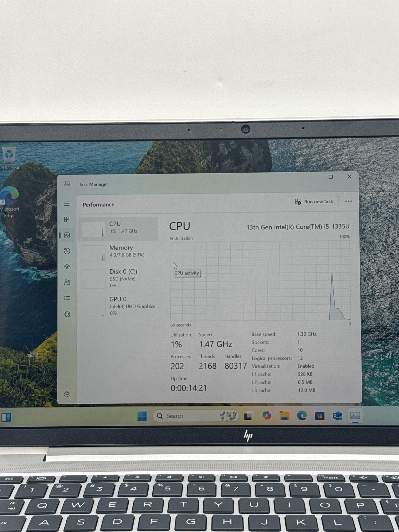The image size is (399, 532).
Task: Select the Microsoft Edge desktop shortcut
Action: click(x=9, y=202)
